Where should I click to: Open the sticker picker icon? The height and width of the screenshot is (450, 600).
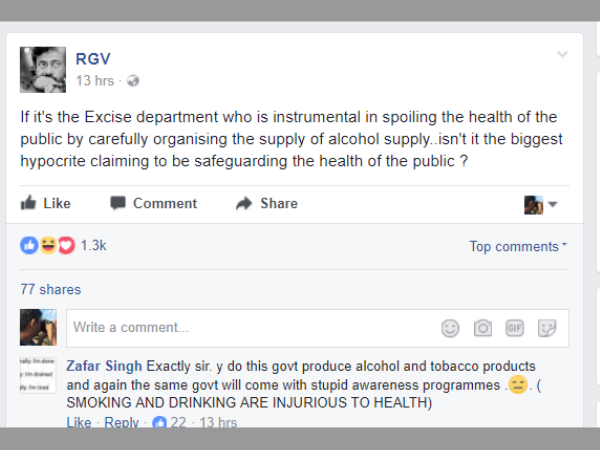547,328
